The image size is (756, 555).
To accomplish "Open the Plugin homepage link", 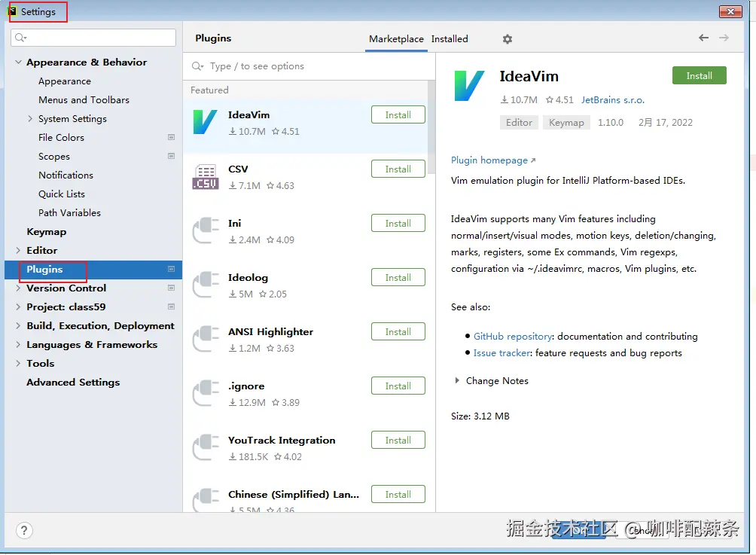I will click(x=493, y=160).
